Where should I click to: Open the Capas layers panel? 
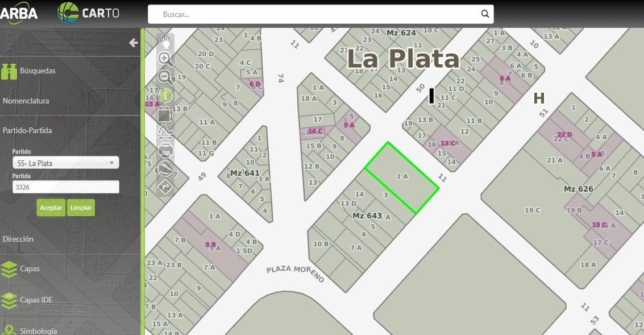pos(30,268)
